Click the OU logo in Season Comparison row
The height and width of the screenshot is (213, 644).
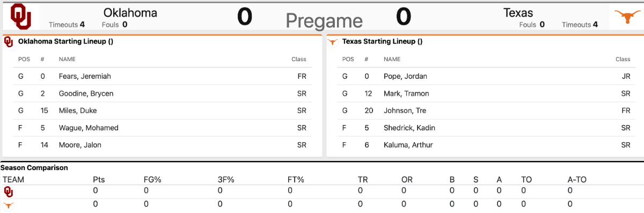click(8, 191)
